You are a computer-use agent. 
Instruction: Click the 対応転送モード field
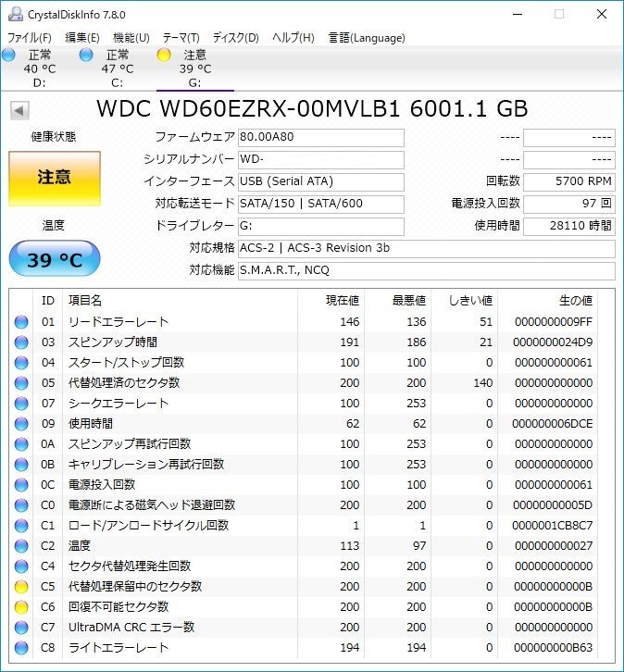point(321,204)
